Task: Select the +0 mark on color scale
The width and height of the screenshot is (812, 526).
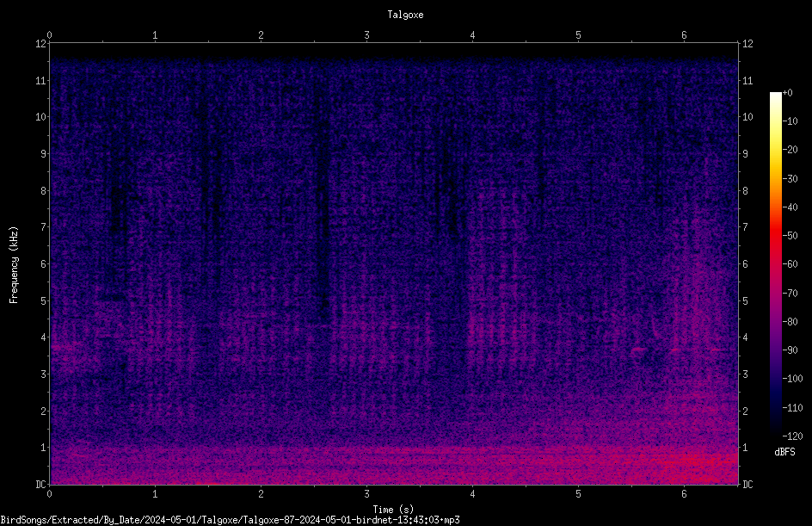Action: click(787, 93)
